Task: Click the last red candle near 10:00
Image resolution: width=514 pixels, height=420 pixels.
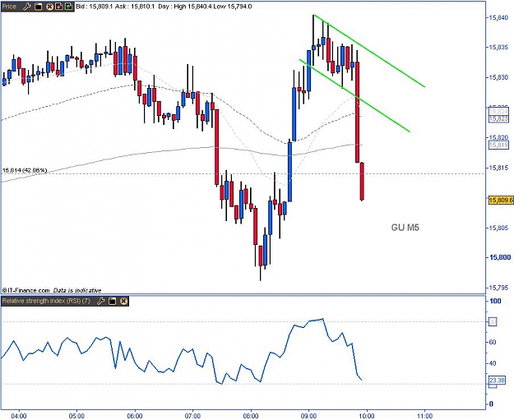Action: [x=362, y=181]
